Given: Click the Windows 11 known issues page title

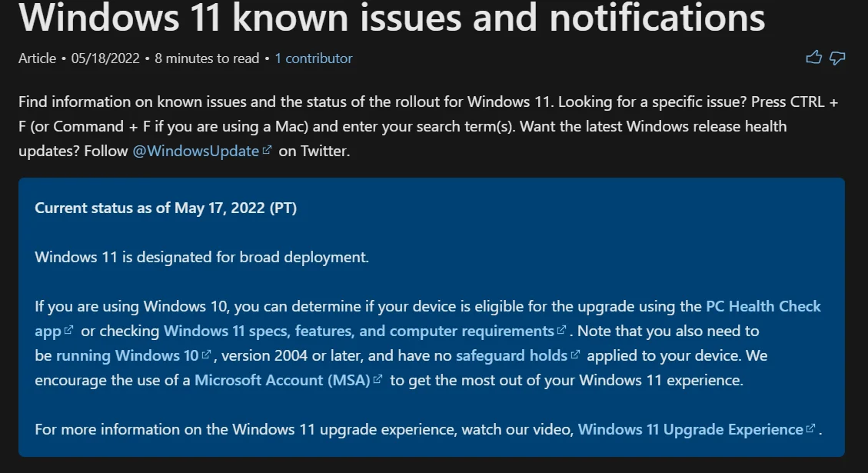Looking at the screenshot, I should coord(392,17).
